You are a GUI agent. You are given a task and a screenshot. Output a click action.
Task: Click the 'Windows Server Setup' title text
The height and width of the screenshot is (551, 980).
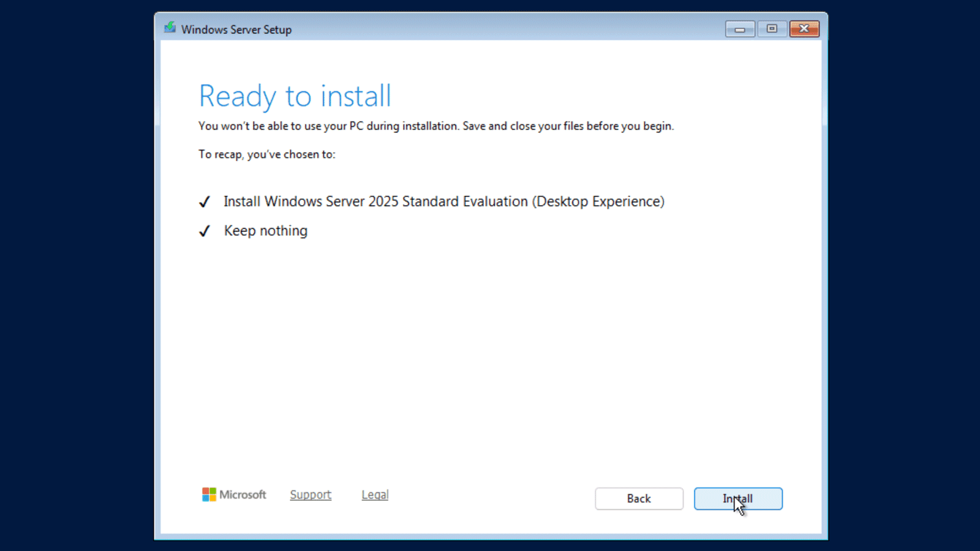236,29
